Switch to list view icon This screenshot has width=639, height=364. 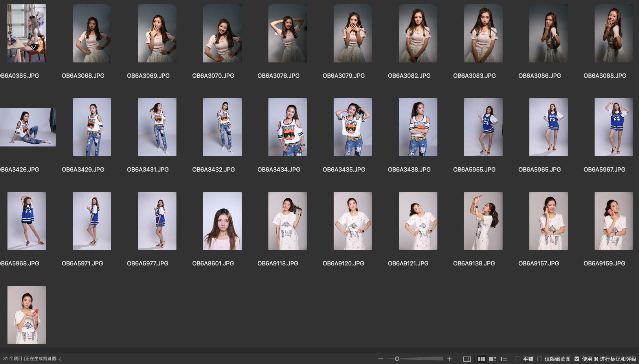[x=504, y=359]
